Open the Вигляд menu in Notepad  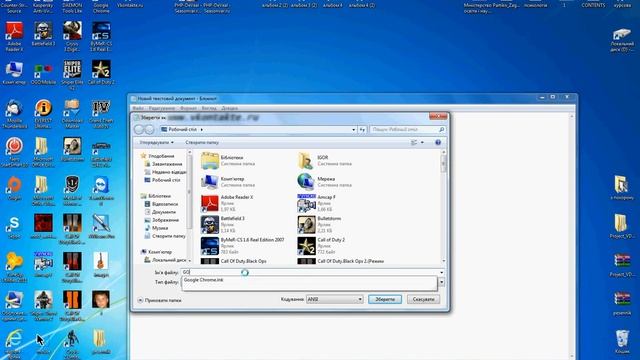click(209, 108)
